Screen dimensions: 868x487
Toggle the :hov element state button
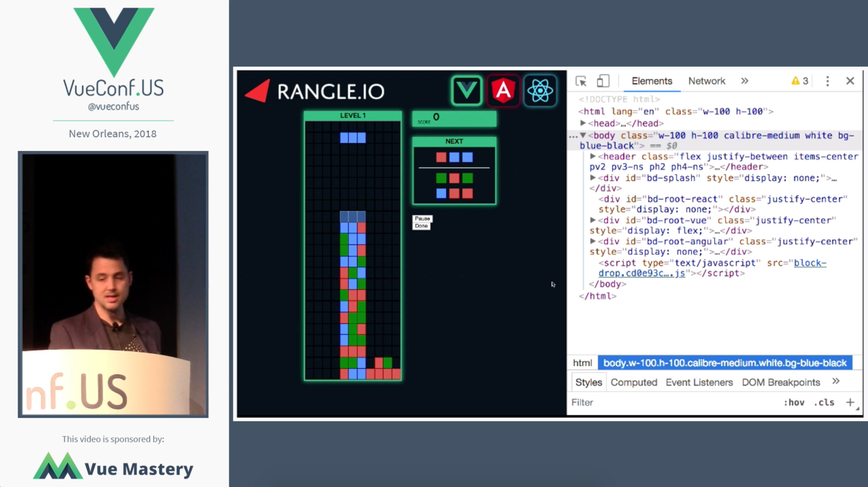[x=794, y=403]
